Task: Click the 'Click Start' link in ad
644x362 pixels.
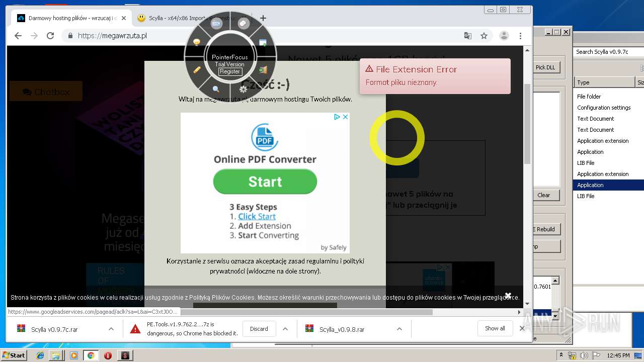Action: tap(257, 216)
